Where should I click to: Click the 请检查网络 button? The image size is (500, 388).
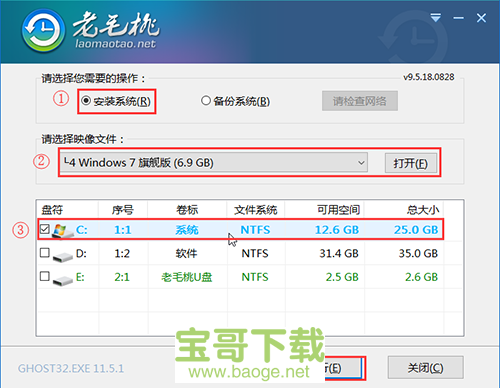[x=360, y=101]
